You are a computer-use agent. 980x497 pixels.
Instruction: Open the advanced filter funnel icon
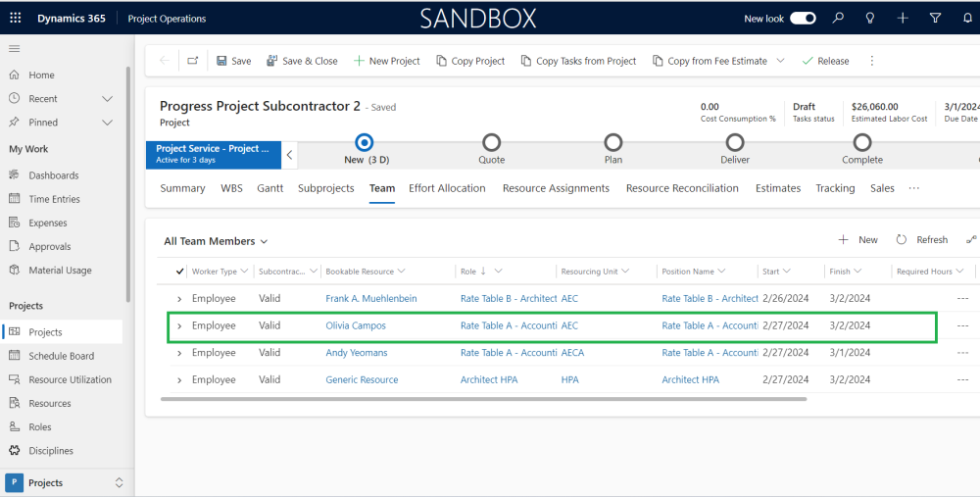[x=935, y=18]
